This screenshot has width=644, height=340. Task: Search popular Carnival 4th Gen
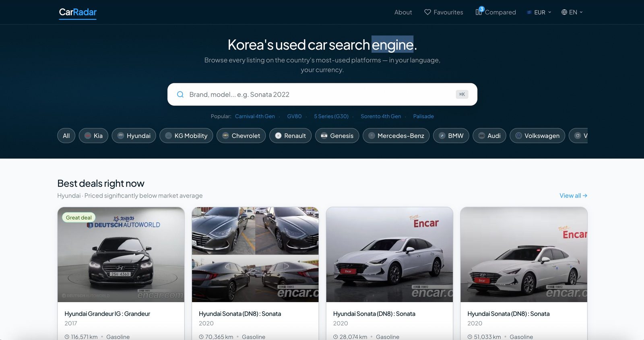point(255,116)
